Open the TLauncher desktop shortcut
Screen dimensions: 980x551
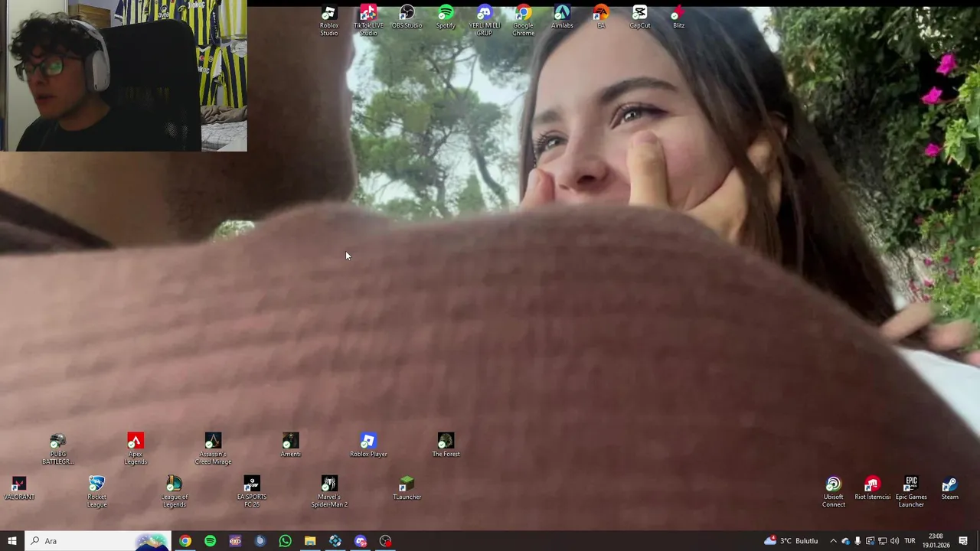pyautogui.click(x=407, y=489)
